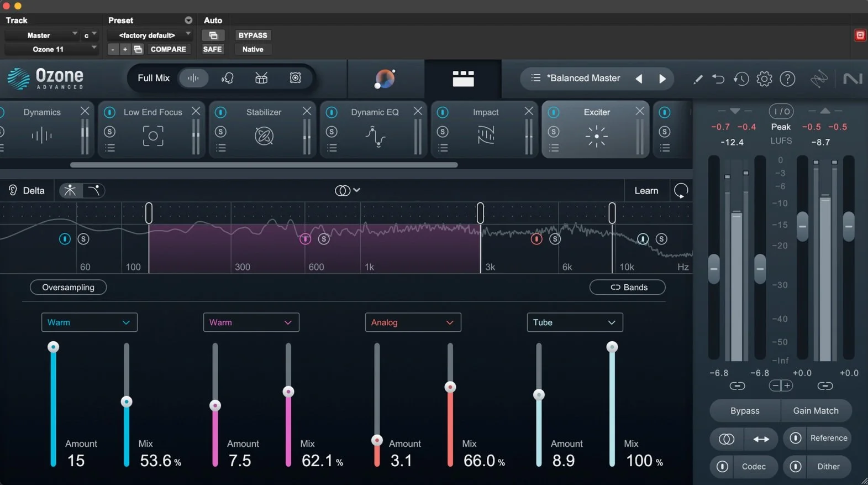Open the Exciter module preset list icon
The height and width of the screenshot is (485, 868).
pos(554,148)
